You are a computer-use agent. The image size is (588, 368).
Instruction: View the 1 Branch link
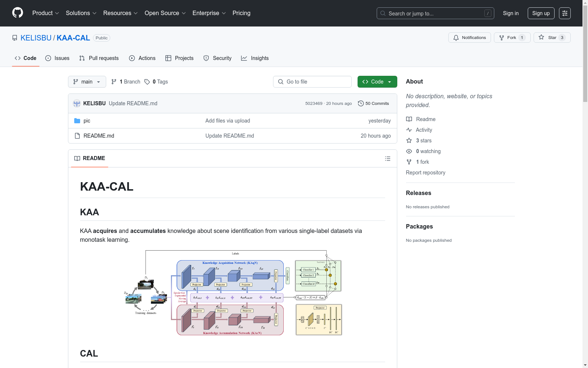coord(126,82)
